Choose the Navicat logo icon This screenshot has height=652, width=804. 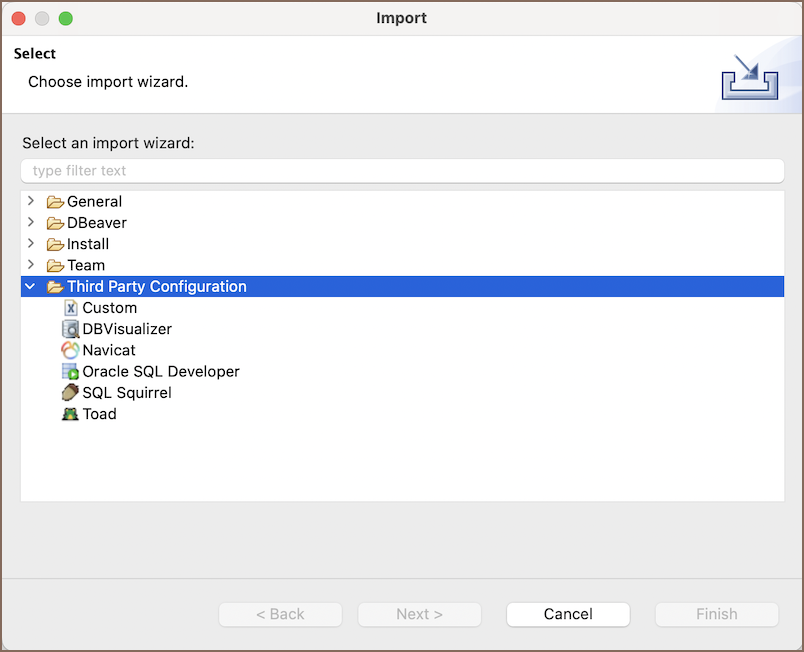click(x=70, y=350)
